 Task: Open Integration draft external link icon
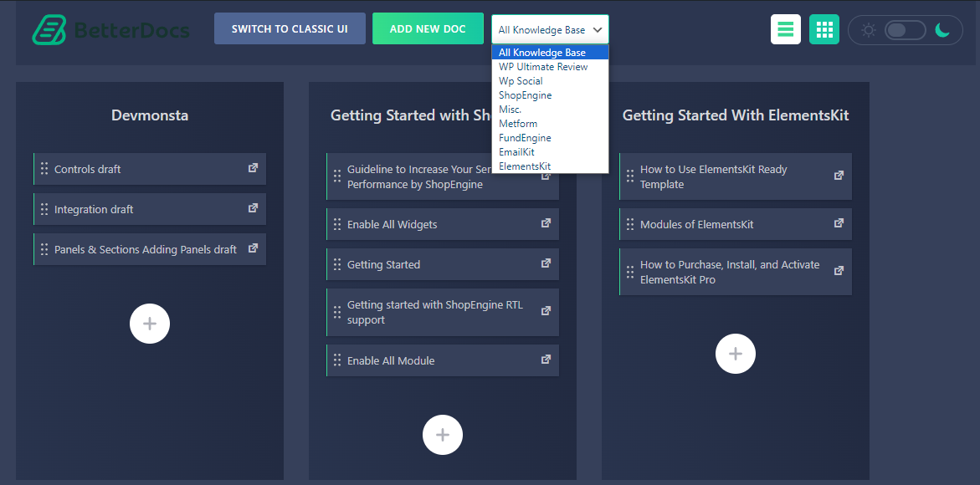tap(253, 208)
